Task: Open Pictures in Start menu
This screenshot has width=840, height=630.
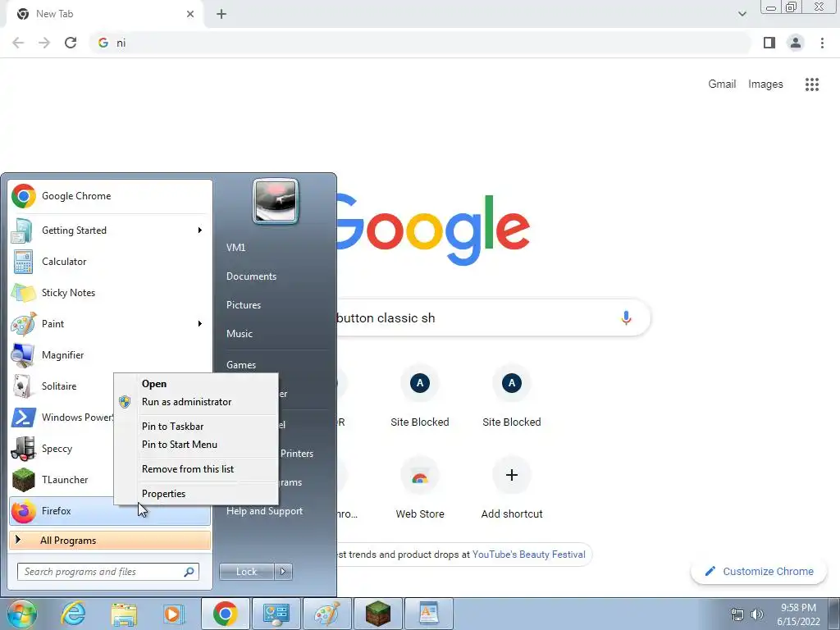Action: coord(243,305)
